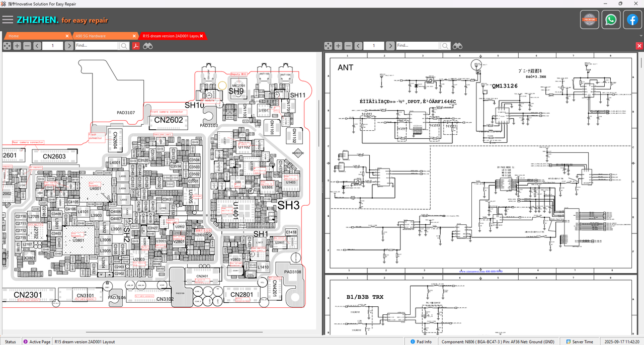Viewport: 644px width, 345px height.
Task: Click fit-to-view arrows icon in left pane
Action: (7, 46)
